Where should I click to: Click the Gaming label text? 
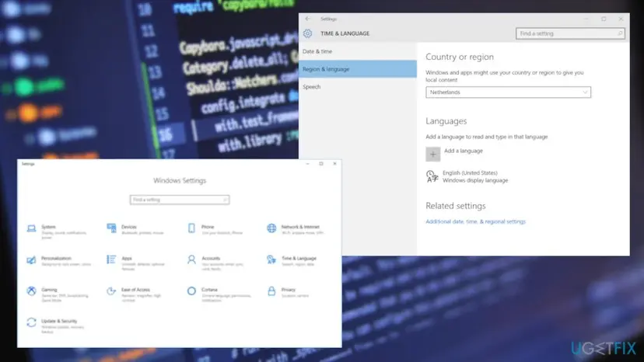tap(49, 290)
